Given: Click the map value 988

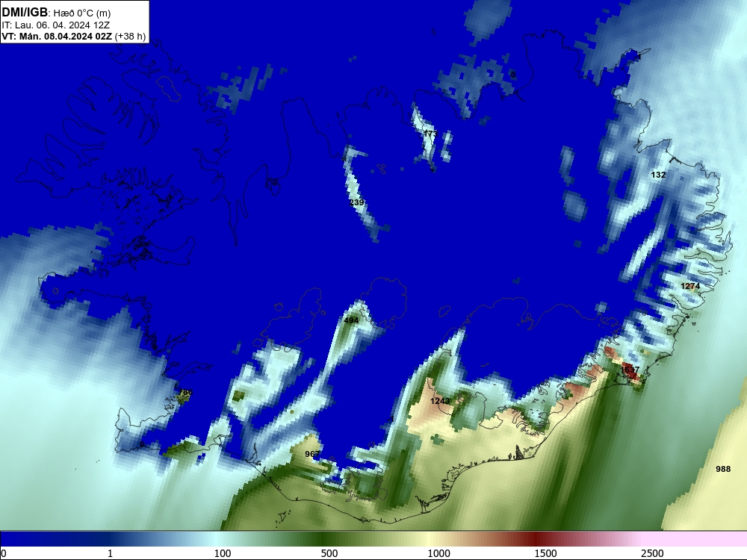Looking at the screenshot, I should 723,469.
